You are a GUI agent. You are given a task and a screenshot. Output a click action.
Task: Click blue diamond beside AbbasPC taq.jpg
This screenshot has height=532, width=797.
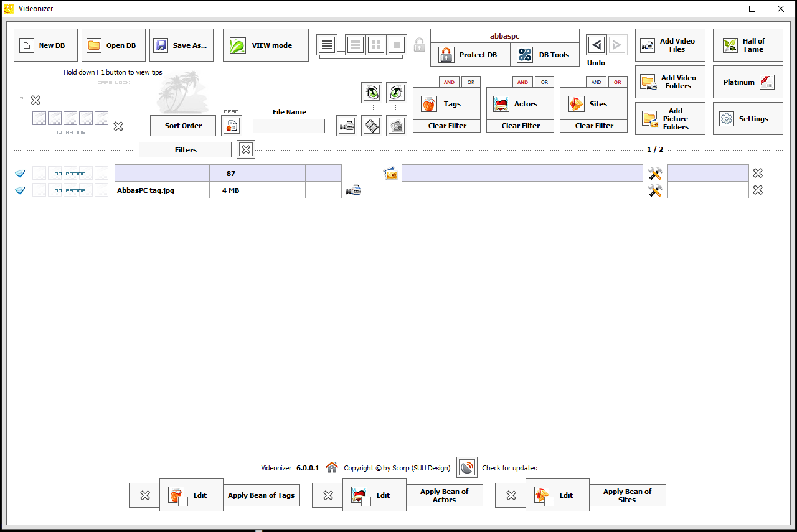(x=20, y=190)
